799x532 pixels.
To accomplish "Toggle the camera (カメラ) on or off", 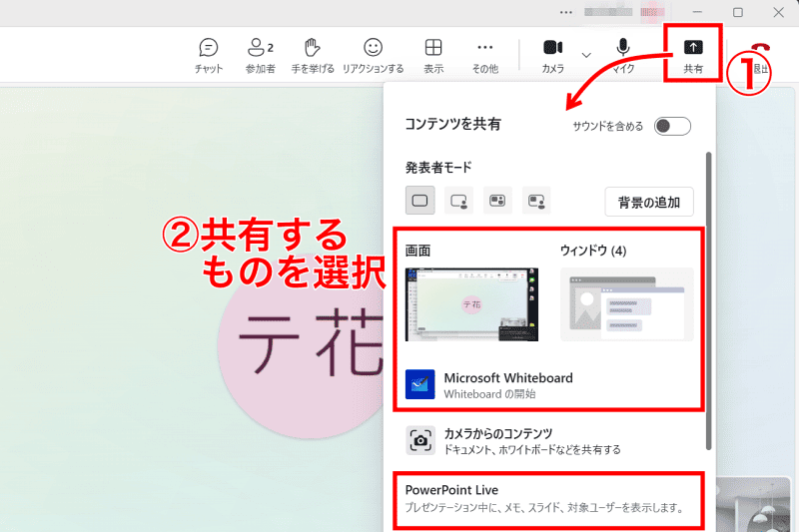I will pyautogui.click(x=552, y=54).
